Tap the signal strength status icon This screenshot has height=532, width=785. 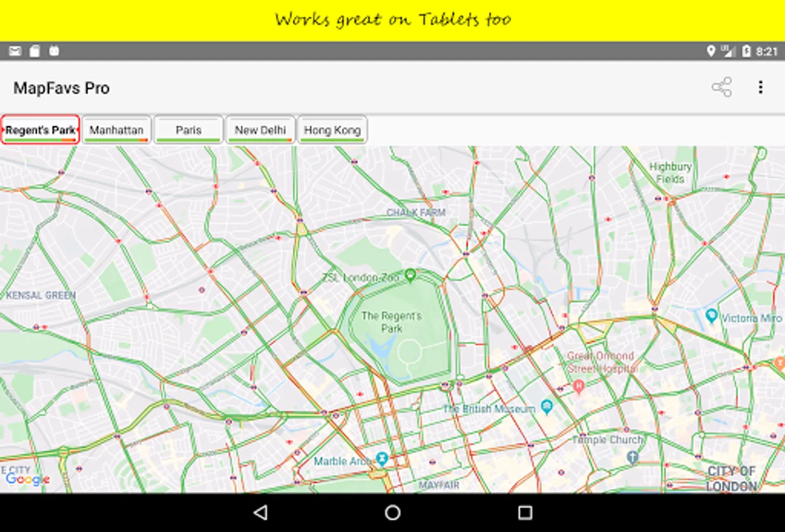point(728,51)
